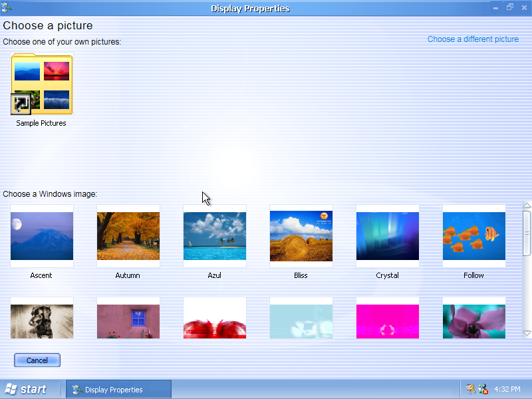Image resolution: width=532 pixels, height=399 pixels.
Task: Click the 'Choose a different picture' link
Action: pos(473,39)
